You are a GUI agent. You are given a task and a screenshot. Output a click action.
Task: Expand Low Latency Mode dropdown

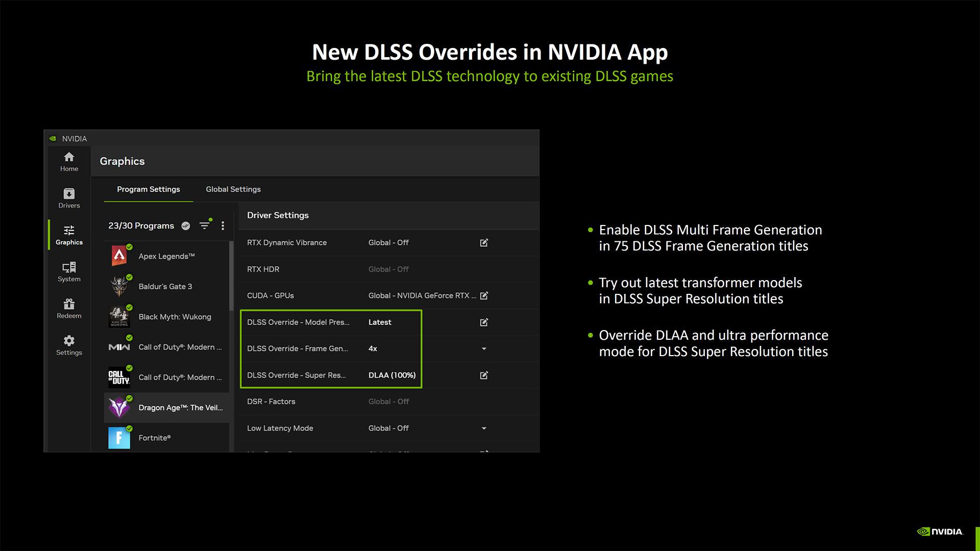pos(483,428)
